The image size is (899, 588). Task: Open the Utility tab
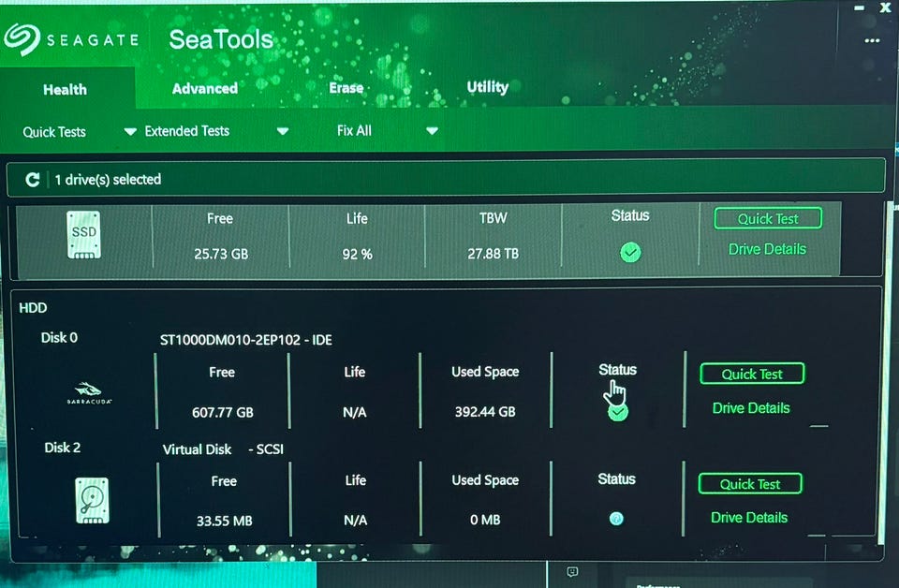487,87
